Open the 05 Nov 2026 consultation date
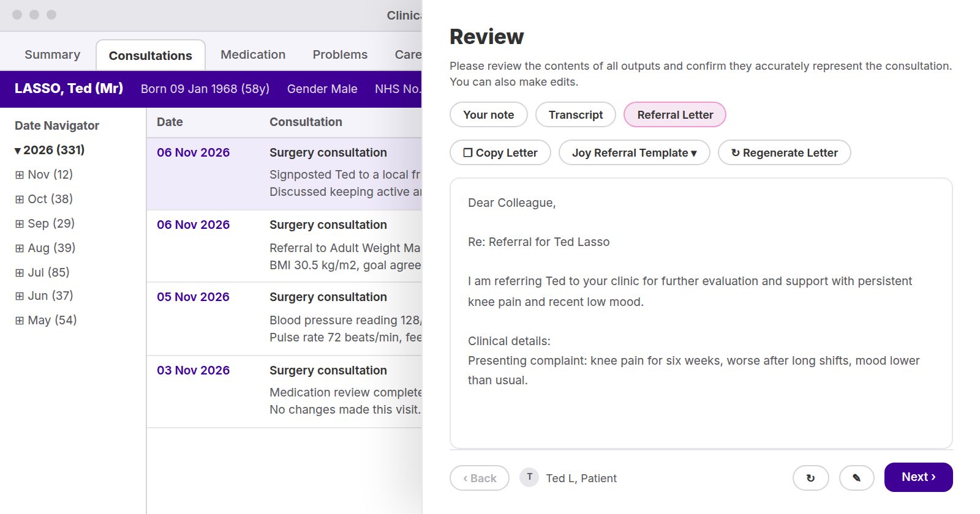Viewport: 980px width, 514px height. point(193,297)
